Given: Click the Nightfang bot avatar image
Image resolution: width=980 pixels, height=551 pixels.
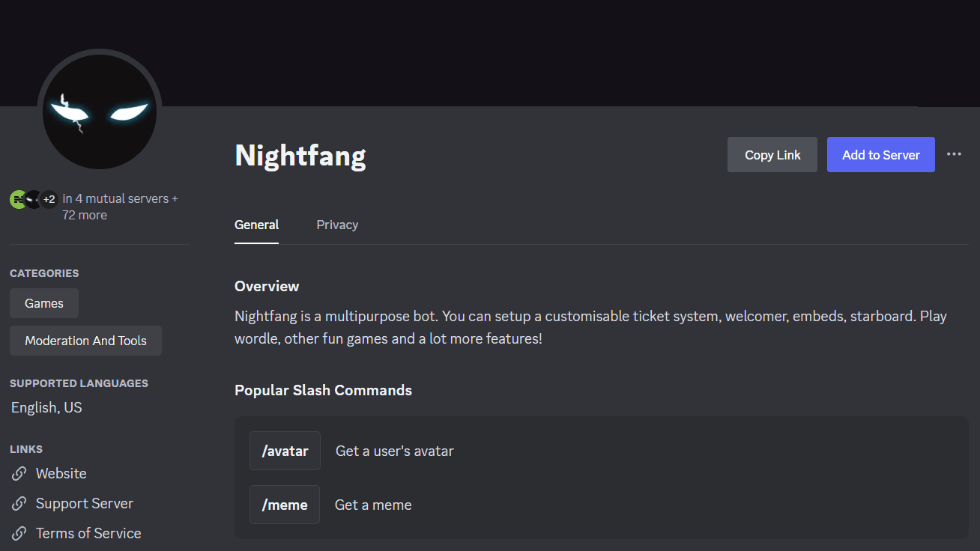Looking at the screenshot, I should [x=100, y=109].
